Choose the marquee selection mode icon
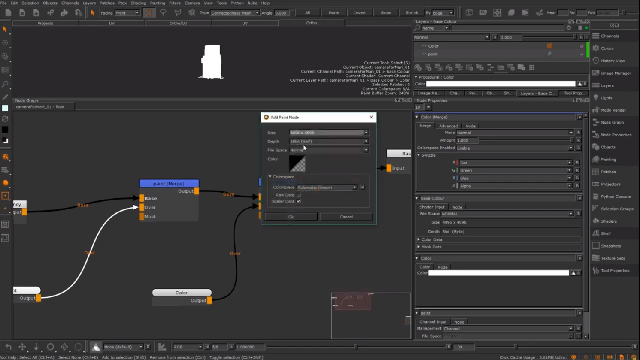 pos(149,13)
